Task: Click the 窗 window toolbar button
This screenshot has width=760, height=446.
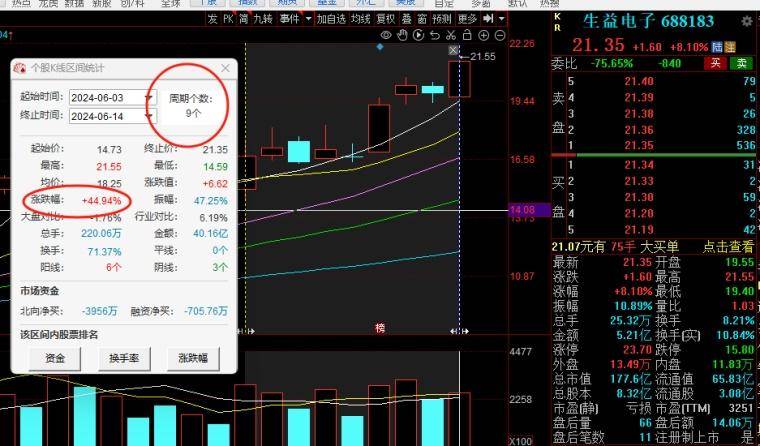Action: pyautogui.click(x=422, y=19)
